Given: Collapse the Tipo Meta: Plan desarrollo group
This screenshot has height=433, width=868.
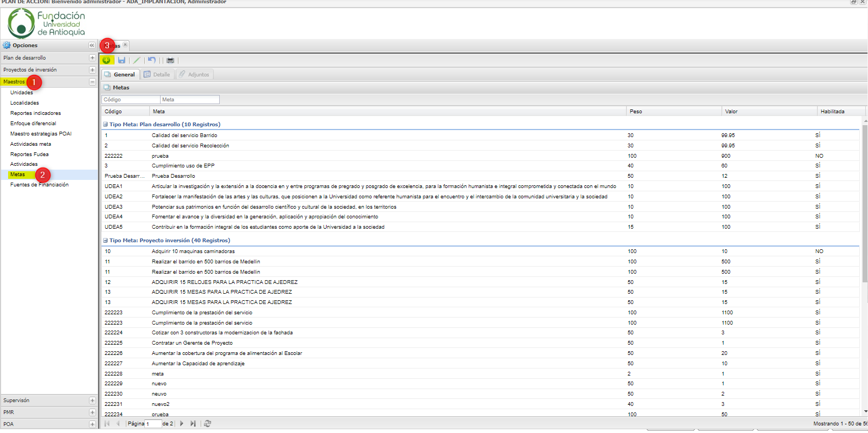Looking at the screenshot, I should (x=105, y=125).
